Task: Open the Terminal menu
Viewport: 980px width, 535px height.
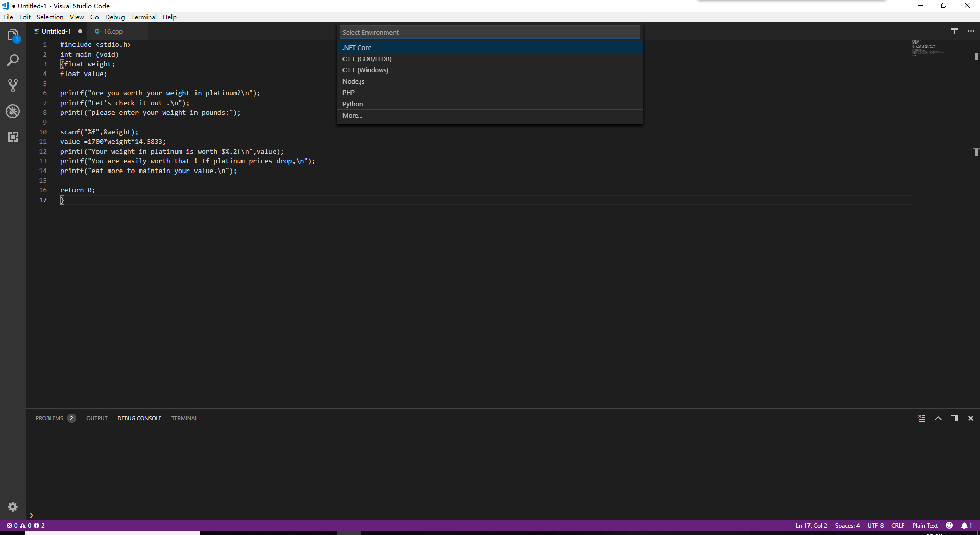Action: (x=144, y=17)
